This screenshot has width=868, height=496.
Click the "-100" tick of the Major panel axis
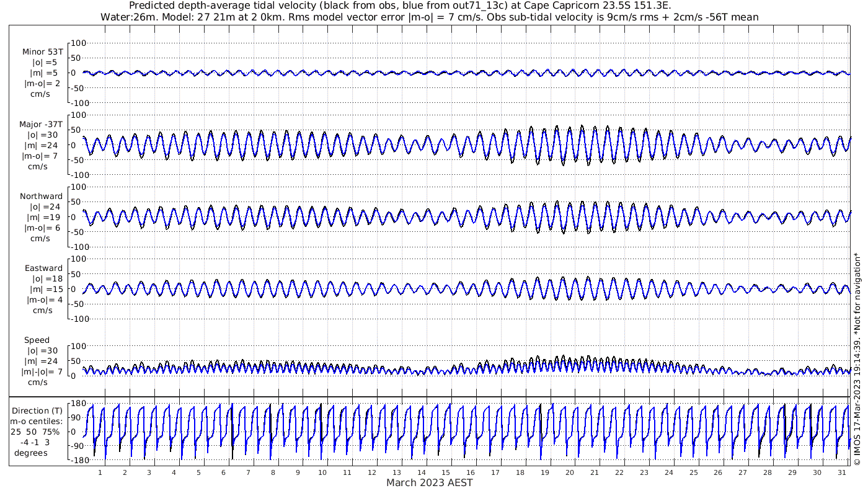[81, 175]
